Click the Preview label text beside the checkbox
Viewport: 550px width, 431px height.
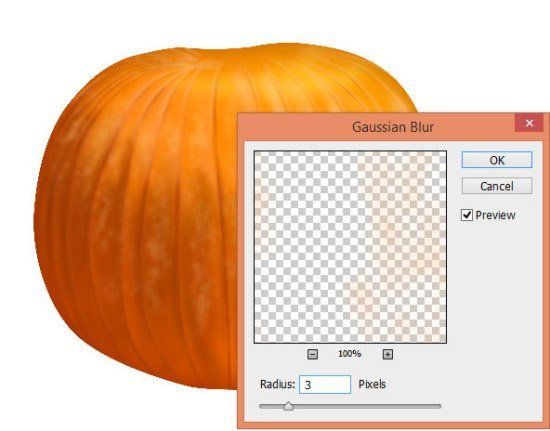point(495,215)
